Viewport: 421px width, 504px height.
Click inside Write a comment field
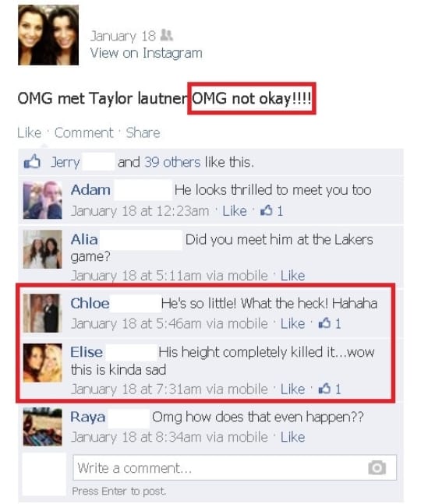(235, 467)
